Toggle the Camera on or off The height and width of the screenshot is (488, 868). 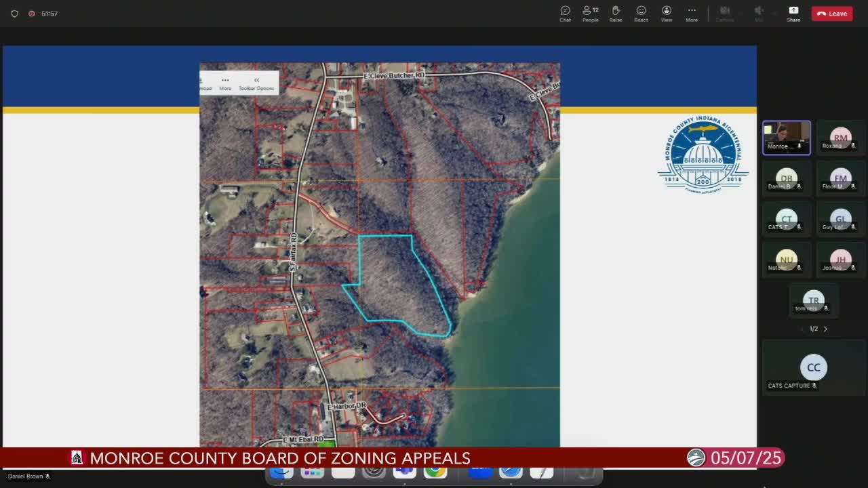coord(725,13)
